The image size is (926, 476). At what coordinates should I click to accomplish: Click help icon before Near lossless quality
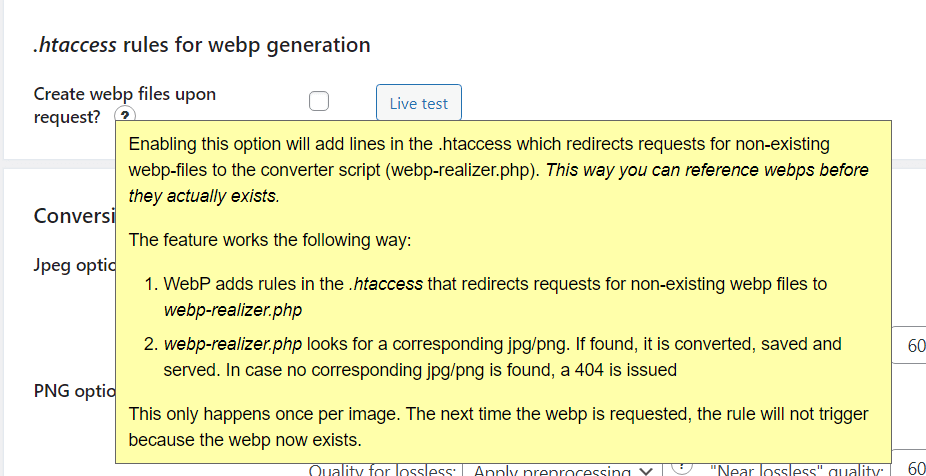pyautogui.click(x=682, y=468)
